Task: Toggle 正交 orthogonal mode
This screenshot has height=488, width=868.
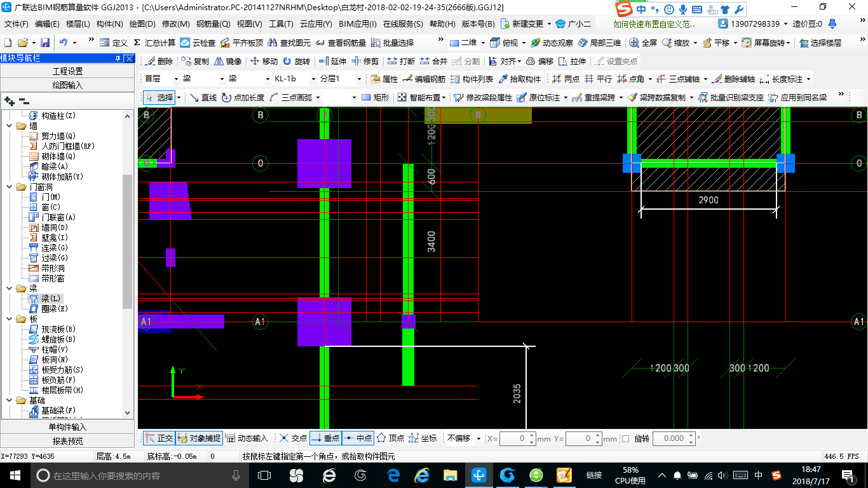Action: click(x=159, y=438)
